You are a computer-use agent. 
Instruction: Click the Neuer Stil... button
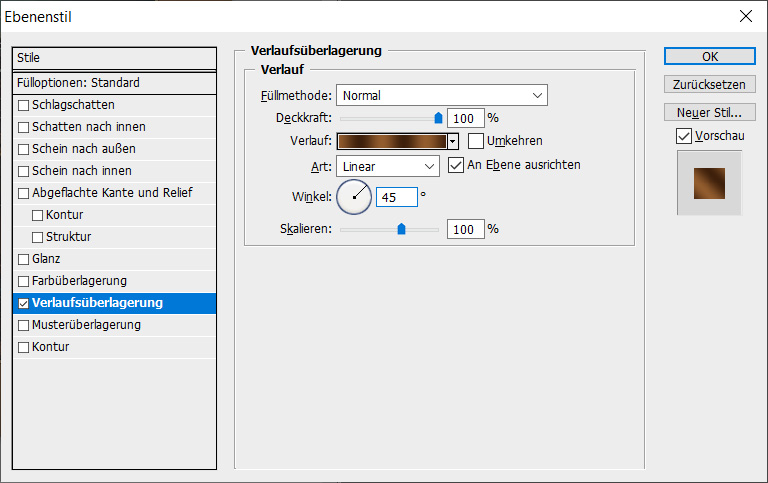(x=710, y=112)
